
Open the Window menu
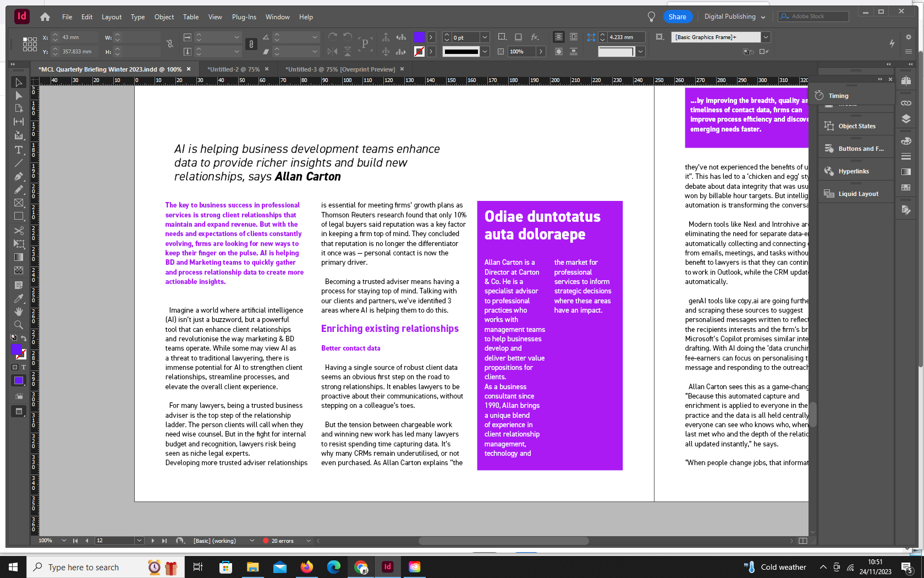point(277,17)
